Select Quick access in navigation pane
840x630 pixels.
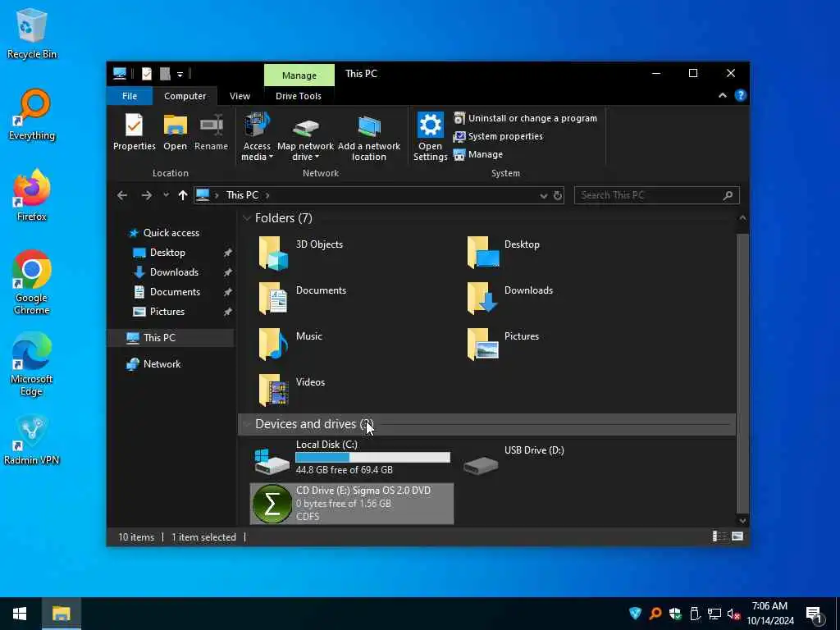pos(171,232)
